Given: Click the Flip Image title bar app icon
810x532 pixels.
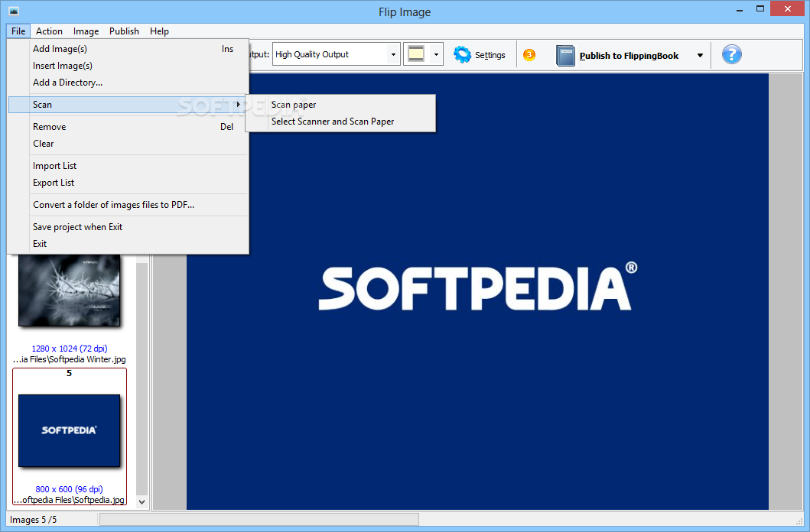Looking at the screenshot, I should point(14,11).
